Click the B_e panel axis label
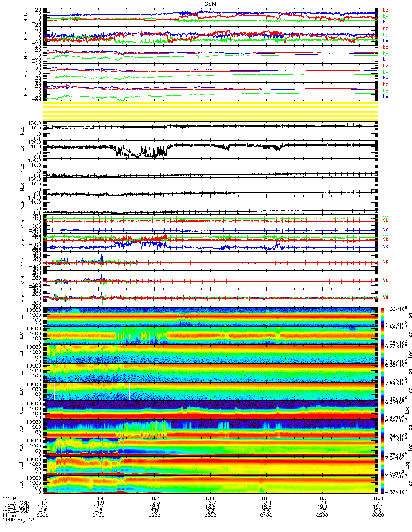 26,92
